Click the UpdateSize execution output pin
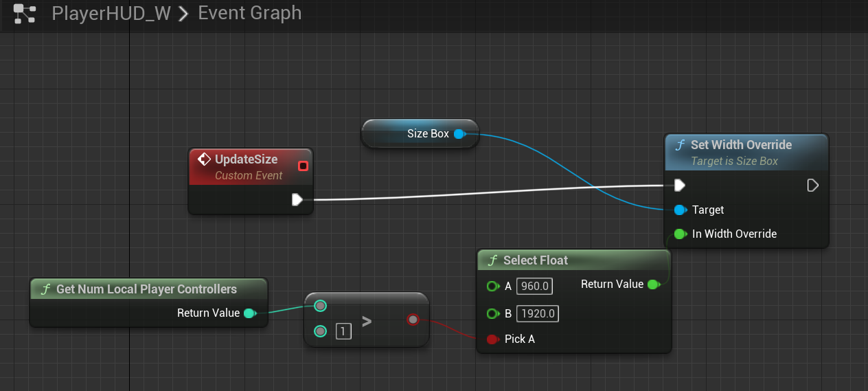The width and height of the screenshot is (868, 391). [x=297, y=199]
